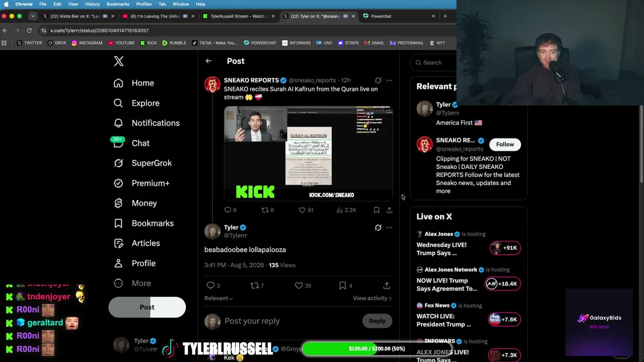The image size is (644, 362).
Task: Click the Reply button
Action: pos(377,321)
